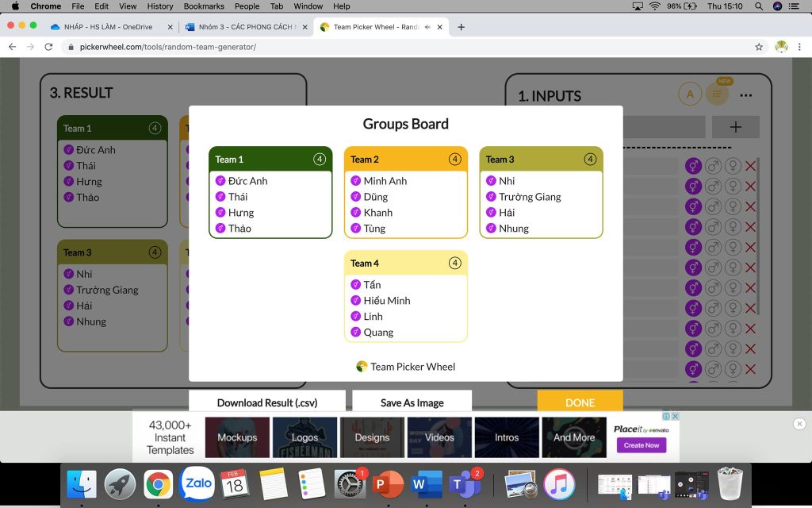
Task: Reload the page in Chrome
Action: (x=49, y=47)
